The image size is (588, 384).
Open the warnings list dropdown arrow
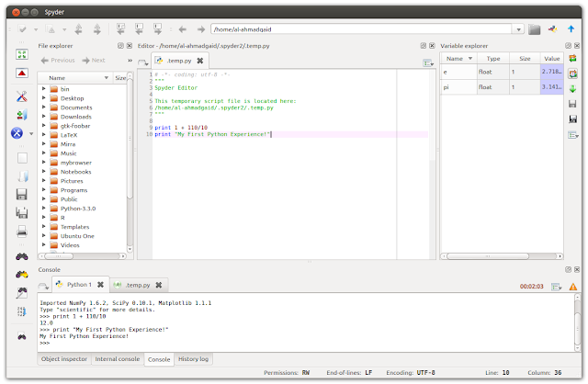64,29
